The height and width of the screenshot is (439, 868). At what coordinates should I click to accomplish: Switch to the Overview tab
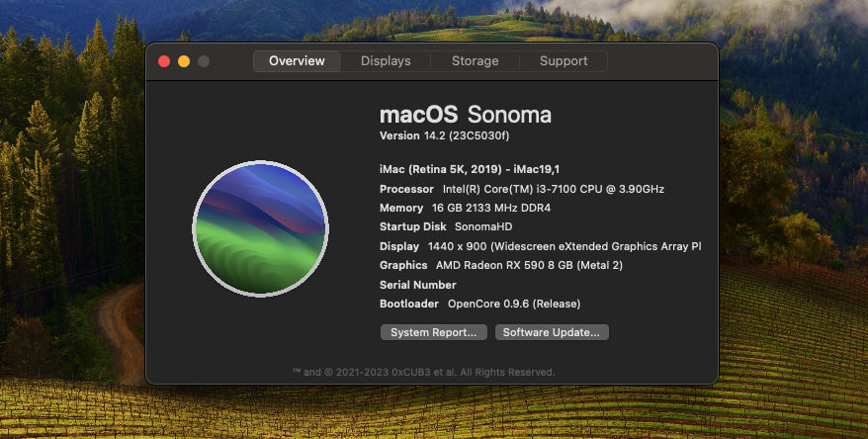click(x=297, y=61)
